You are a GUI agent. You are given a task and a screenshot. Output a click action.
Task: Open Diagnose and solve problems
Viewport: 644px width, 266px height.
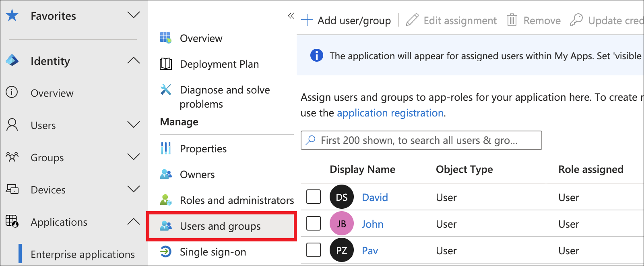click(x=225, y=97)
